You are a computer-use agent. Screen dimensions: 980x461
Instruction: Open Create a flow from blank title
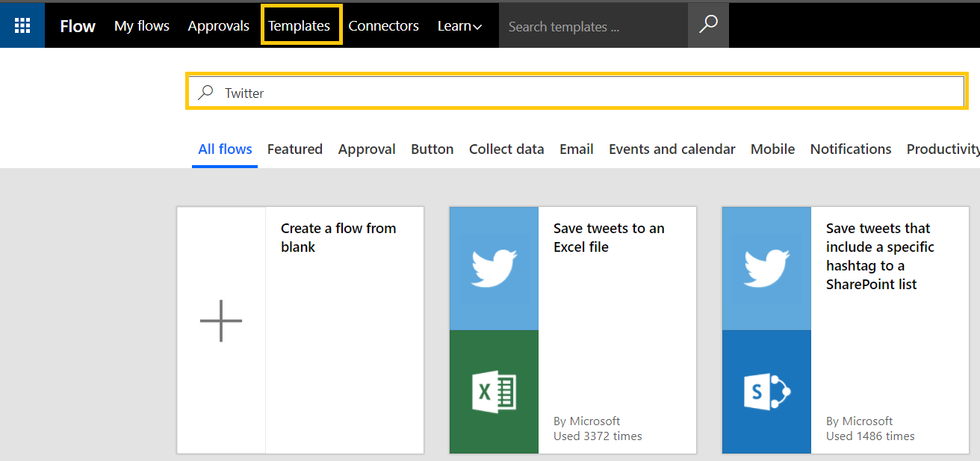tap(338, 238)
